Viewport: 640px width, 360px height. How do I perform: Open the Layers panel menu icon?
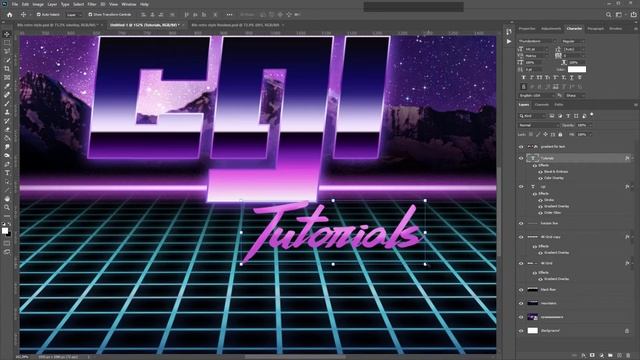[635, 105]
